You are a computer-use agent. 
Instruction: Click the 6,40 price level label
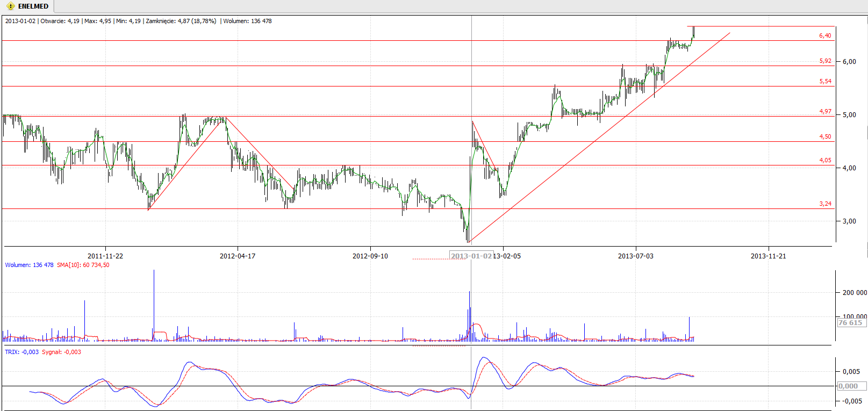point(825,35)
